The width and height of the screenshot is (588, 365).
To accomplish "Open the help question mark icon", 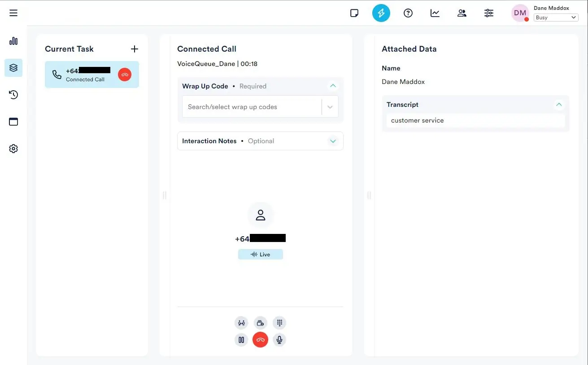I will pos(408,13).
